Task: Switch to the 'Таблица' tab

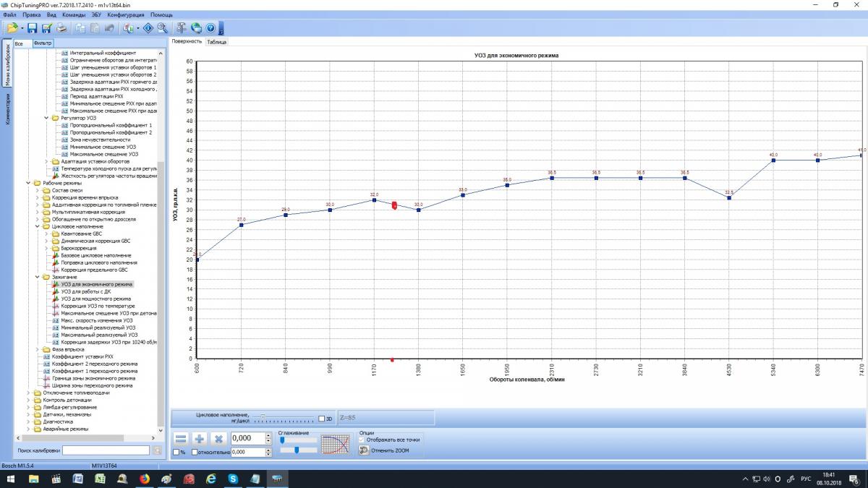Action: [x=216, y=42]
